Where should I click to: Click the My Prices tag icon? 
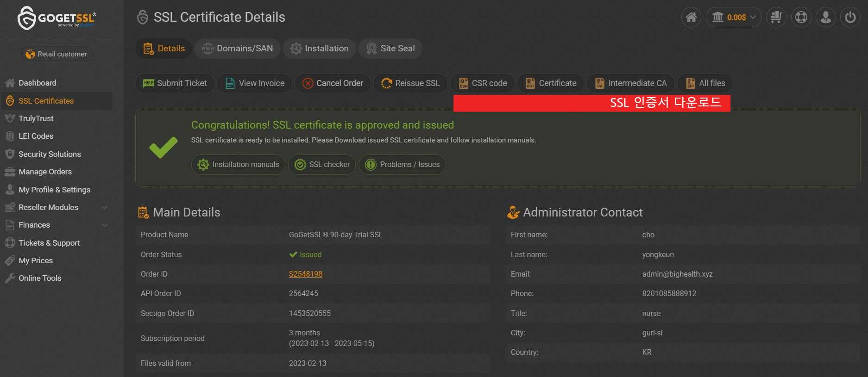tap(10, 260)
